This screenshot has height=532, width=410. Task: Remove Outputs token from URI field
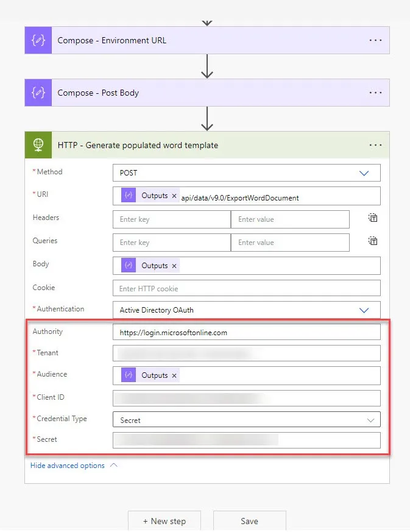pyautogui.click(x=174, y=196)
